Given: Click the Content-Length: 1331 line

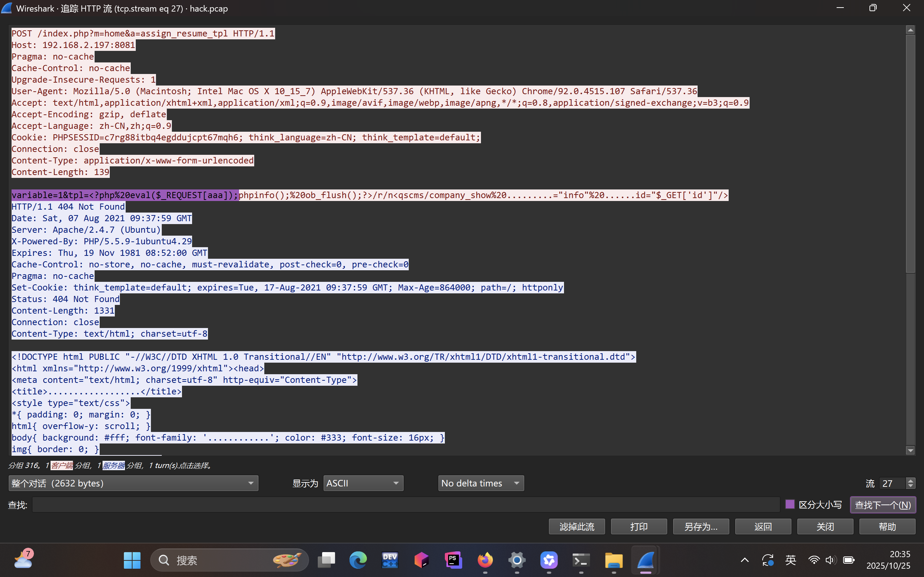Looking at the screenshot, I should tap(63, 311).
